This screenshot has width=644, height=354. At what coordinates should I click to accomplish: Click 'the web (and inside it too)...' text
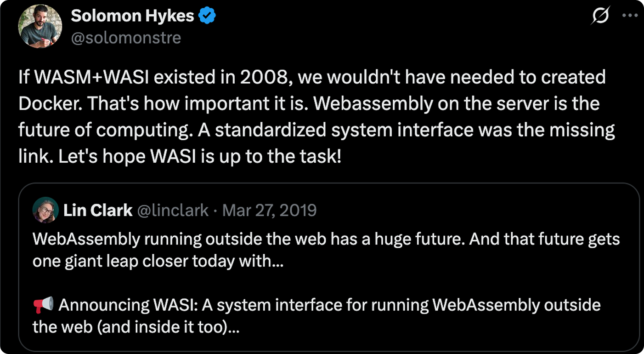coord(136,327)
